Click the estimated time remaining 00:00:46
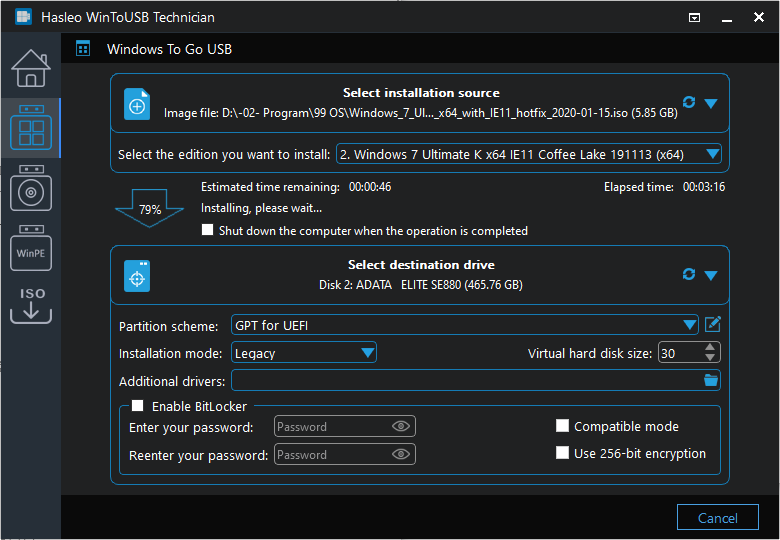This screenshot has height=540, width=780. coord(370,187)
